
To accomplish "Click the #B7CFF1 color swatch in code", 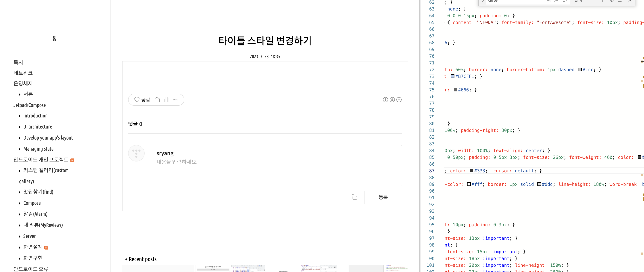I will (x=453, y=76).
